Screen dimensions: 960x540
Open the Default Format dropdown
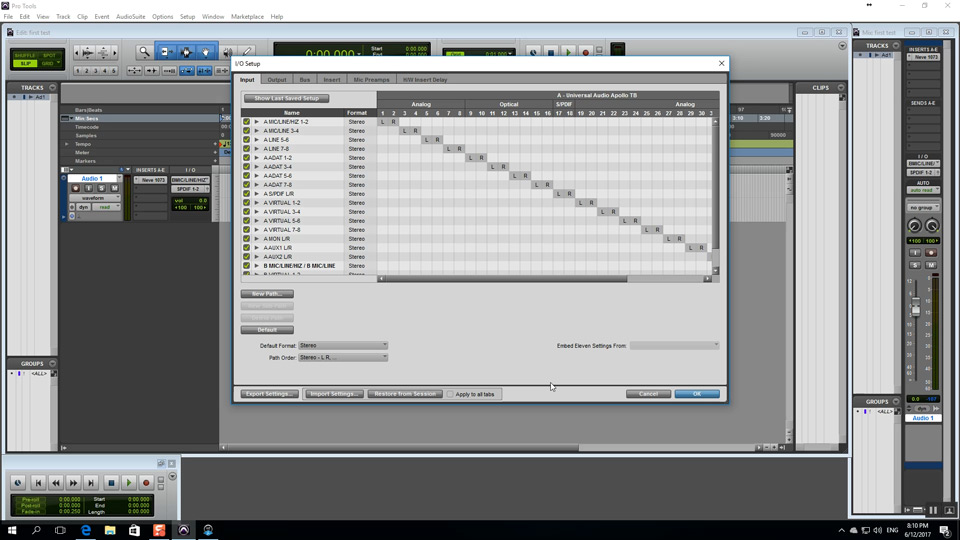(343, 345)
